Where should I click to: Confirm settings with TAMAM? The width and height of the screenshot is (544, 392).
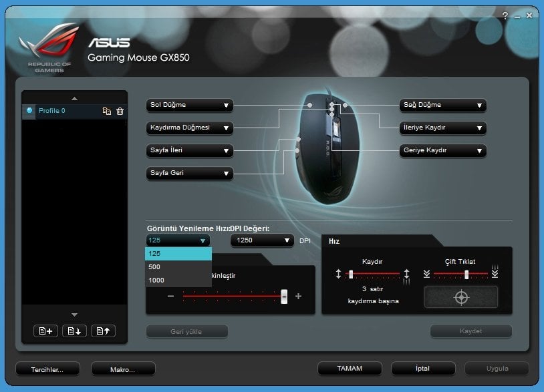[350, 368]
